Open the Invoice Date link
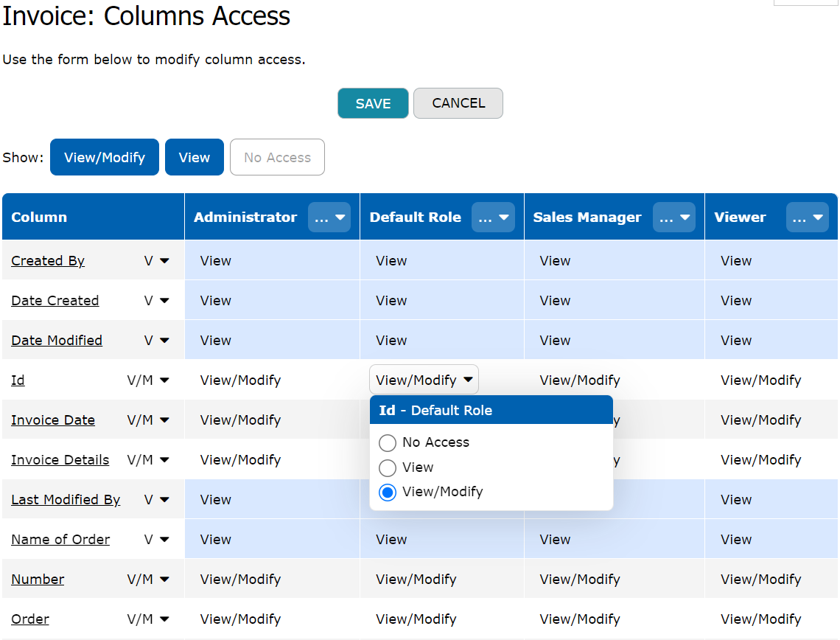Image resolution: width=840 pixels, height=640 pixels. pyautogui.click(x=53, y=420)
